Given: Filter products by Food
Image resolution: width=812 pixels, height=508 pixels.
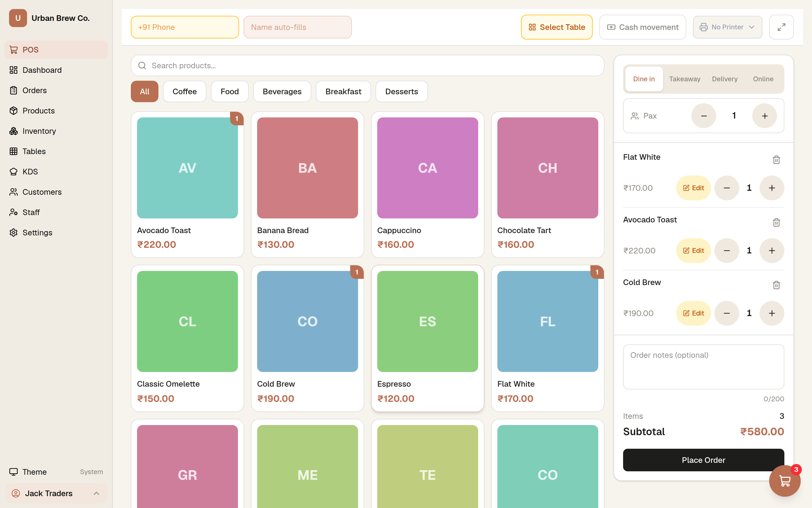Looking at the screenshot, I should coord(230,91).
